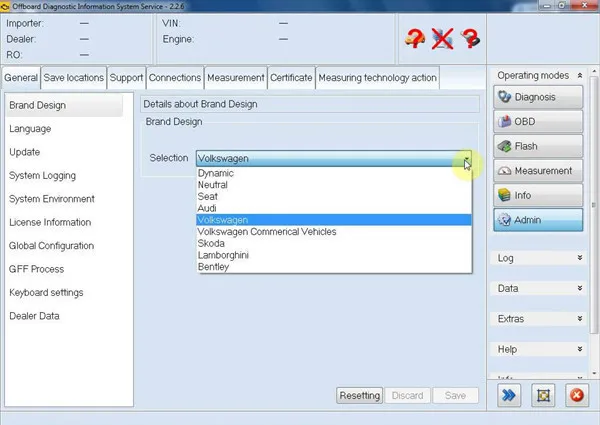The image size is (600, 425).
Task: Open the Support tab
Action: (126, 78)
